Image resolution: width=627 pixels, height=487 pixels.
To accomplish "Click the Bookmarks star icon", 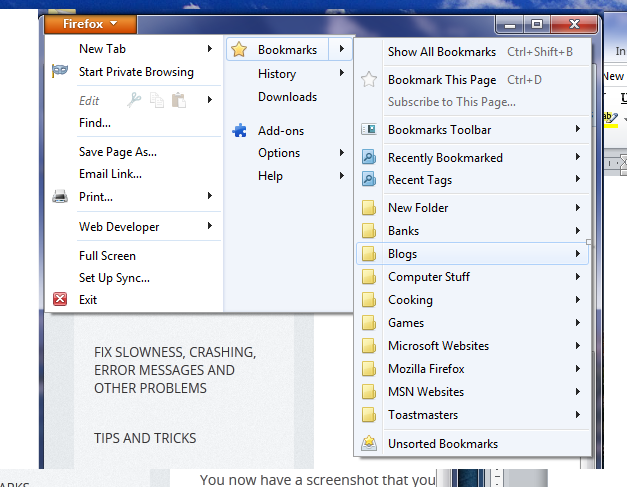I will (x=239, y=50).
